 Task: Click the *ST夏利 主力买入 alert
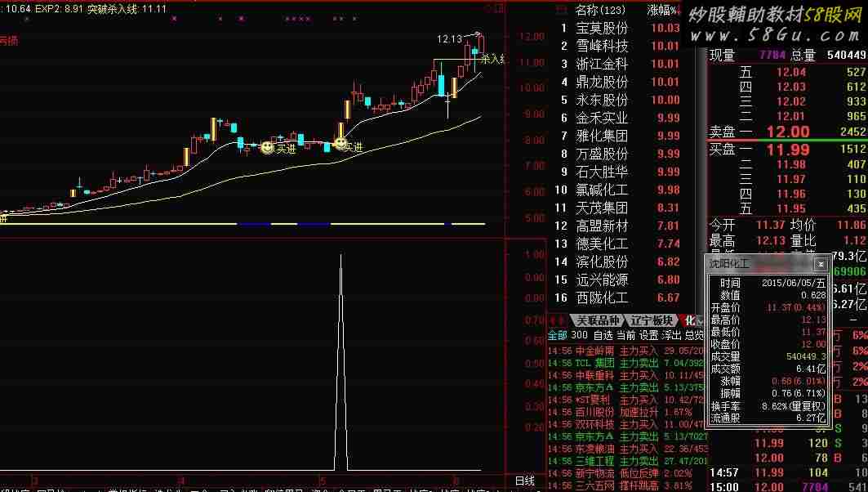pyautogui.click(x=627, y=400)
